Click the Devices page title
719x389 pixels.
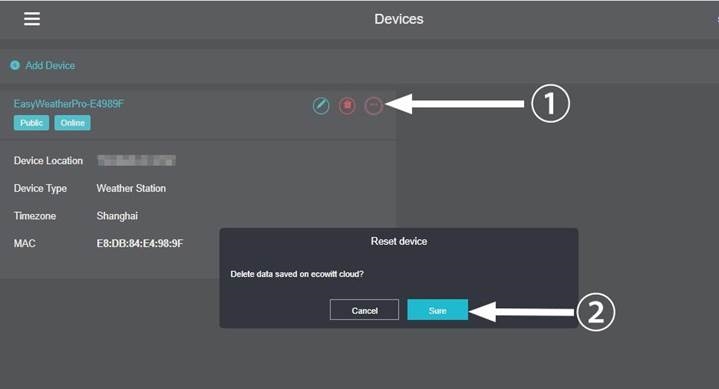click(x=399, y=19)
